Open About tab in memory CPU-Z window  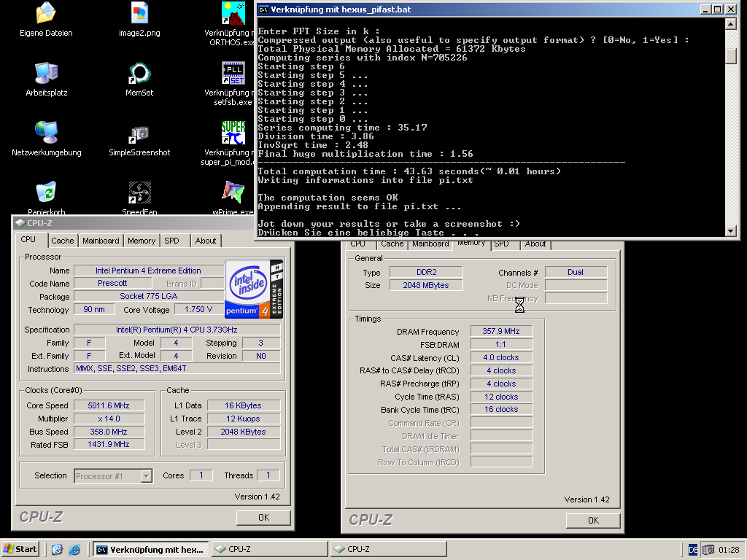535,244
